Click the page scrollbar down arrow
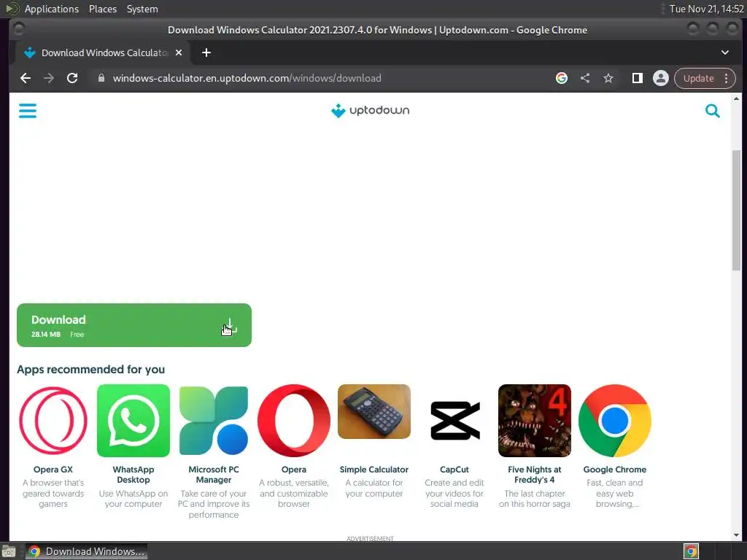Image resolution: width=747 pixels, height=560 pixels. pos(736,534)
